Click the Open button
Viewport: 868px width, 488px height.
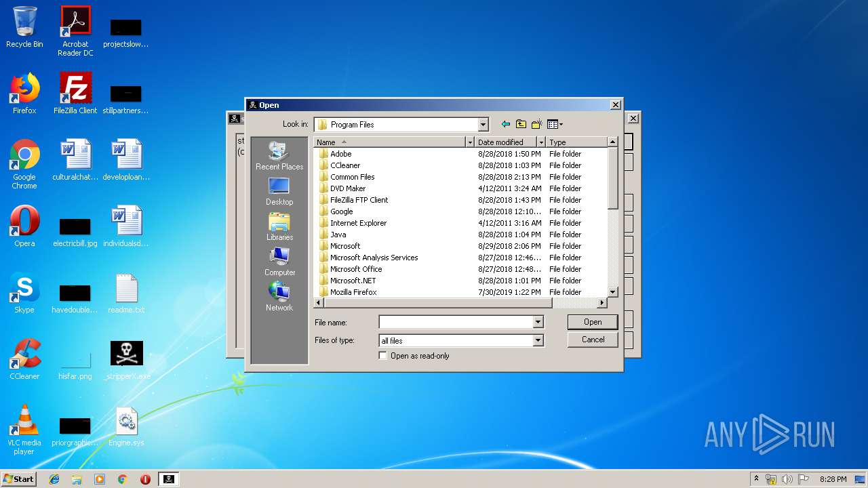coord(593,322)
